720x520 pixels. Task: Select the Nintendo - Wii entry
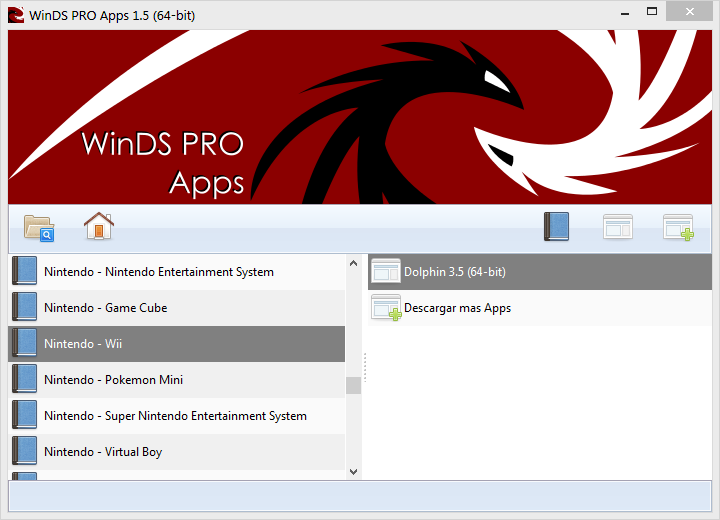tap(176, 344)
